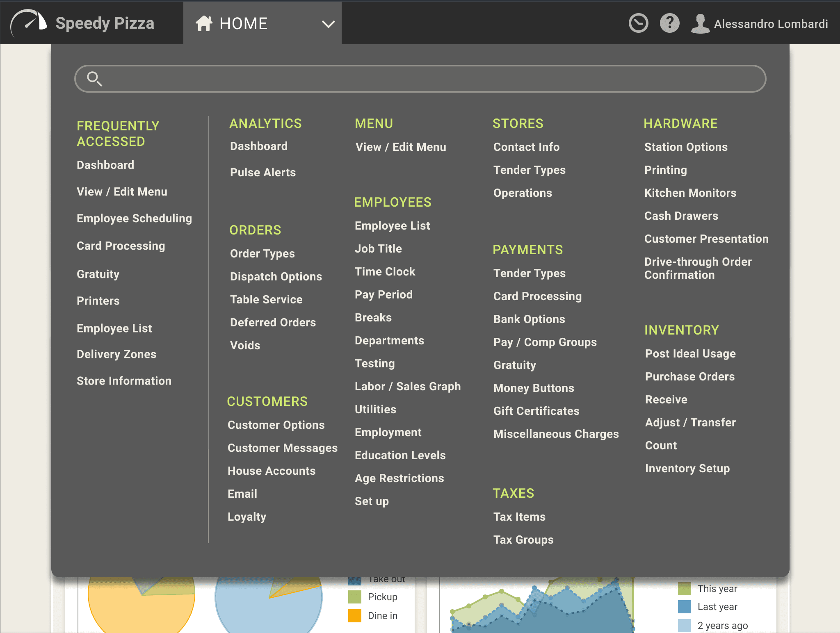Screen dimensions: 840x633
Task: Open Dashboard under Frequently Accessed
Action: point(105,165)
